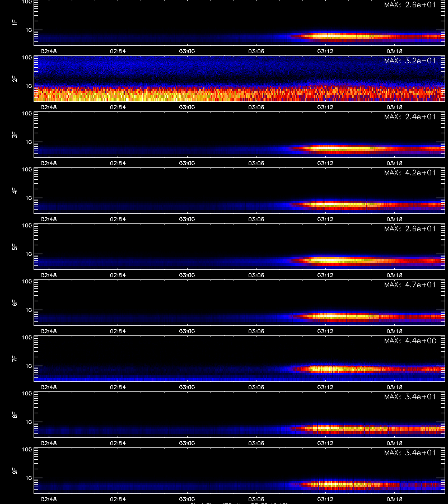448x504 pixels.
Task: Click the 03:18 time label under panel 3F
Action: (x=394, y=163)
